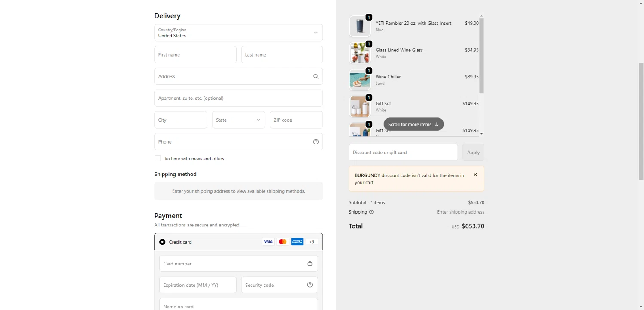644x310 pixels.
Task: Click the Wine Chiller thumbnail
Action: coord(360,80)
